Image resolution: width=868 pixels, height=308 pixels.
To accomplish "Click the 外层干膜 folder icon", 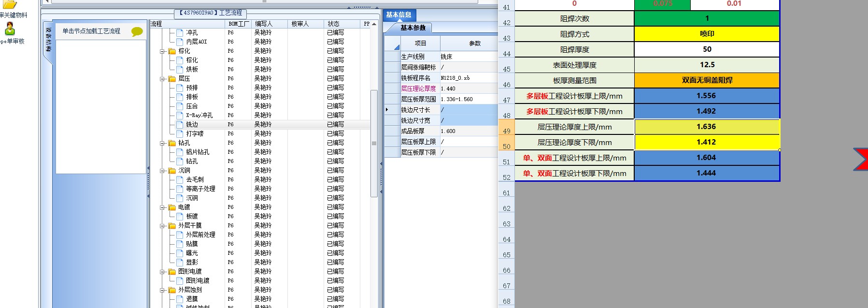I will click(x=172, y=225).
